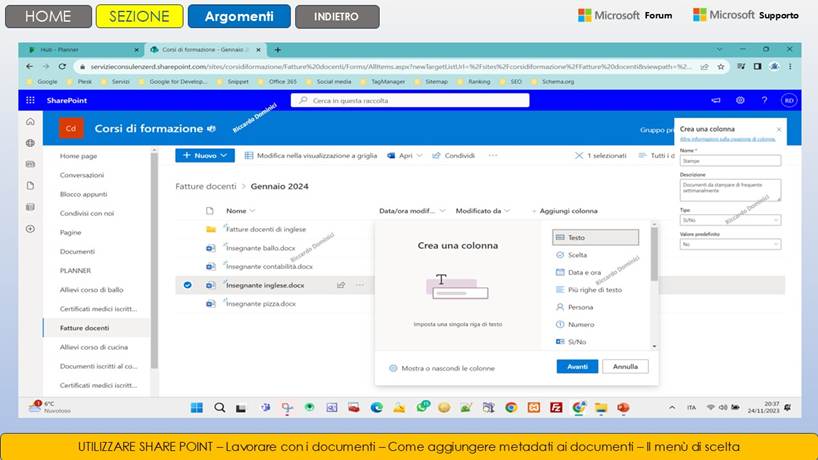The height and width of the screenshot is (460, 818).
Task: Open PowerPoint from the taskbar
Action: pos(623,408)
